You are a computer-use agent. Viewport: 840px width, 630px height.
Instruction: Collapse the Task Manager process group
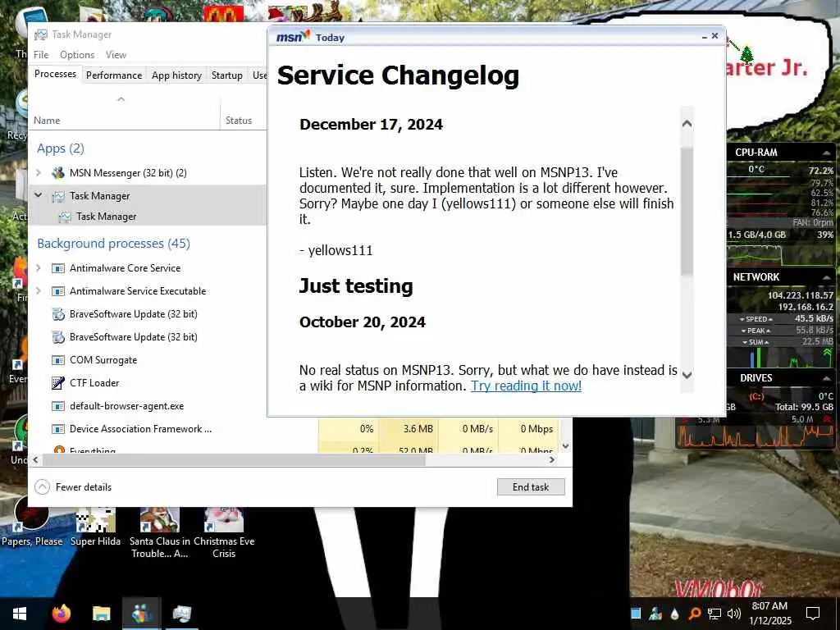pyautogui.click(x=39, y=195)
